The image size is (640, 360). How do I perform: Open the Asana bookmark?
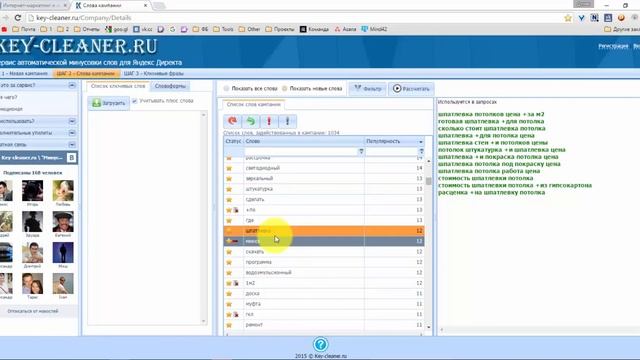point(345,29)
